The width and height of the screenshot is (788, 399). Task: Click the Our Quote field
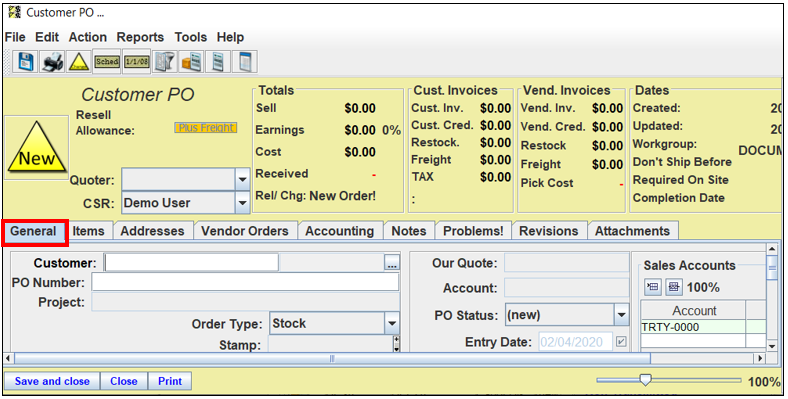[566, 263]
